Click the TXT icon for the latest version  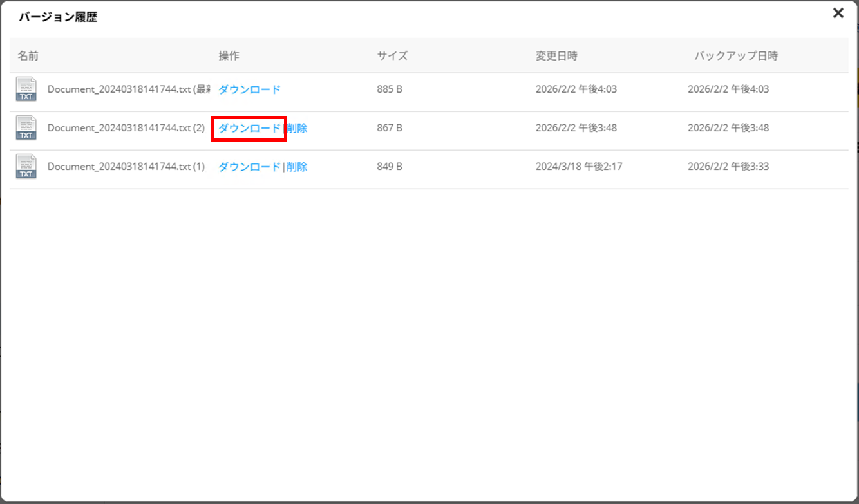pos(26,89)
